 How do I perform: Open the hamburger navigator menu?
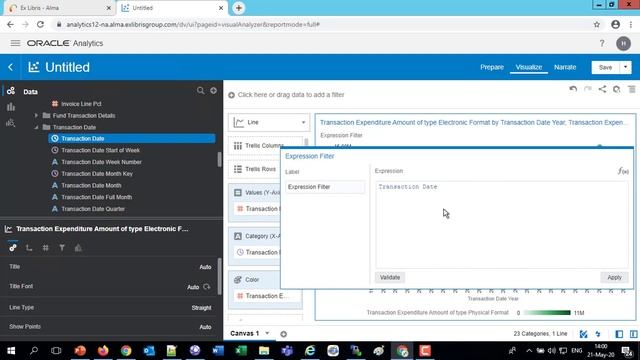tap(15, 43)
